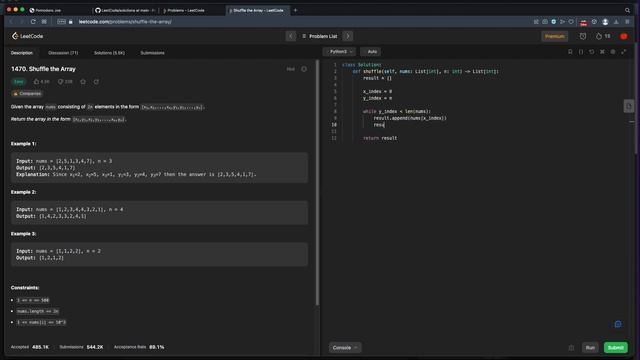Click the streak flame icon
The width and height of the screenshot is (640, 360).
coord(598,36)
